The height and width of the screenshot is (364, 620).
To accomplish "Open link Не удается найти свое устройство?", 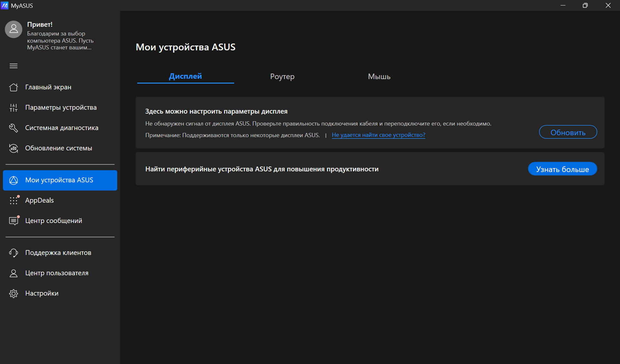I will [x=378, y=135].
